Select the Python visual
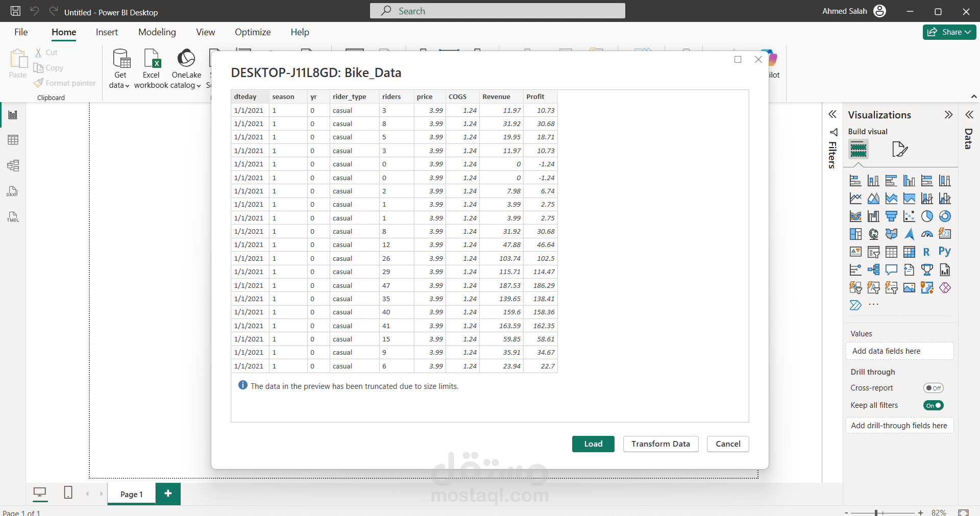Image resolution: width=980 pixels, height=516 pixels. (x=945, y=252)
